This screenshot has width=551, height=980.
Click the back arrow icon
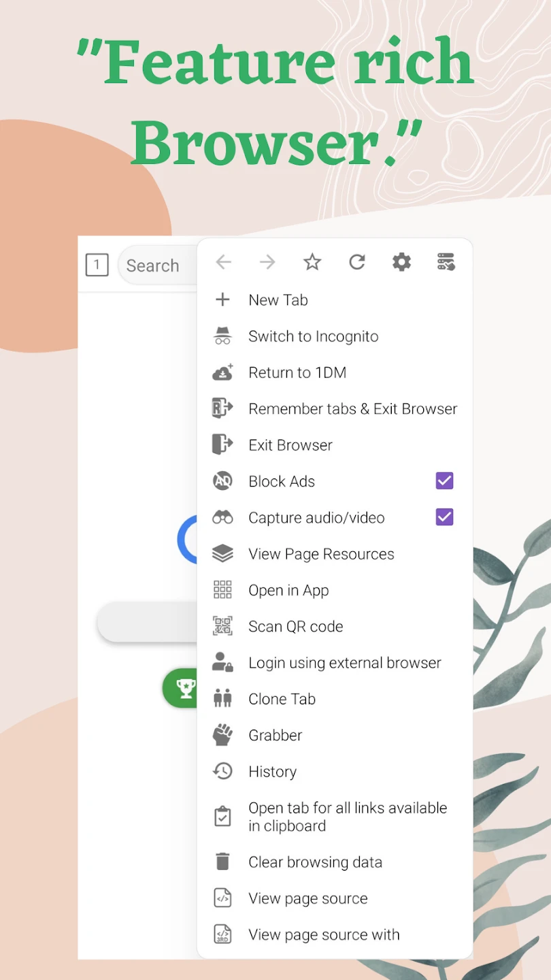pos(223,262)
